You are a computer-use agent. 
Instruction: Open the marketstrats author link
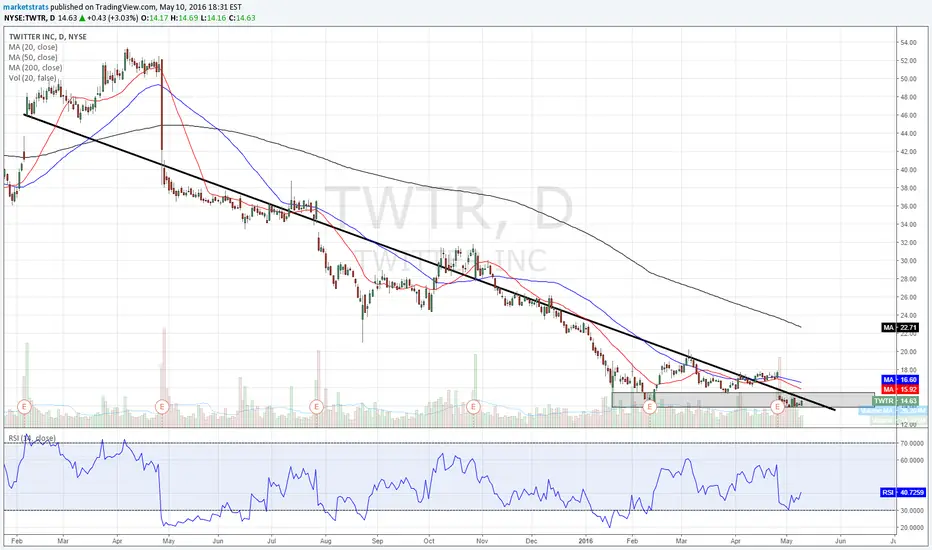[26, 7]
